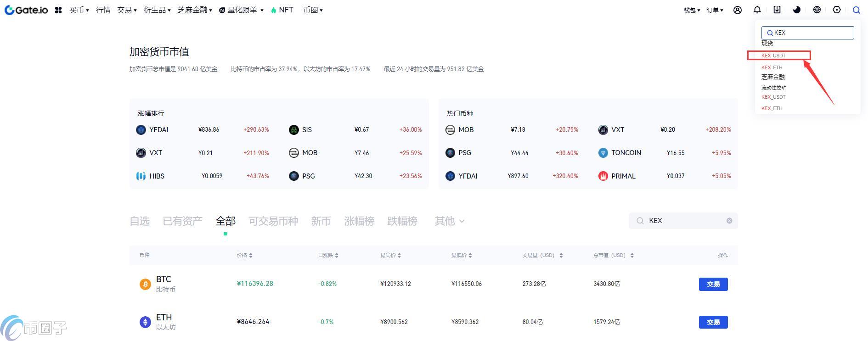Image resolution: width=868 pixels, height=341 pixels.
Task: Open the NFT menu item
Action: tap(286, 10)
